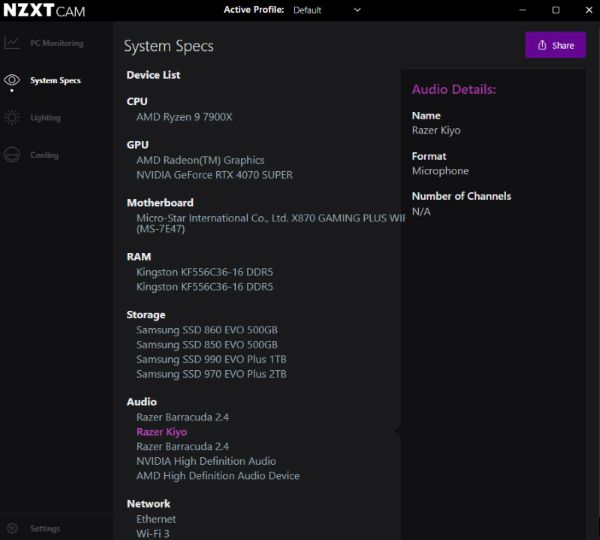Screen dimensions: 600x540
Task: Open PC Monitoring chart icon
Action: click(12, 43)
